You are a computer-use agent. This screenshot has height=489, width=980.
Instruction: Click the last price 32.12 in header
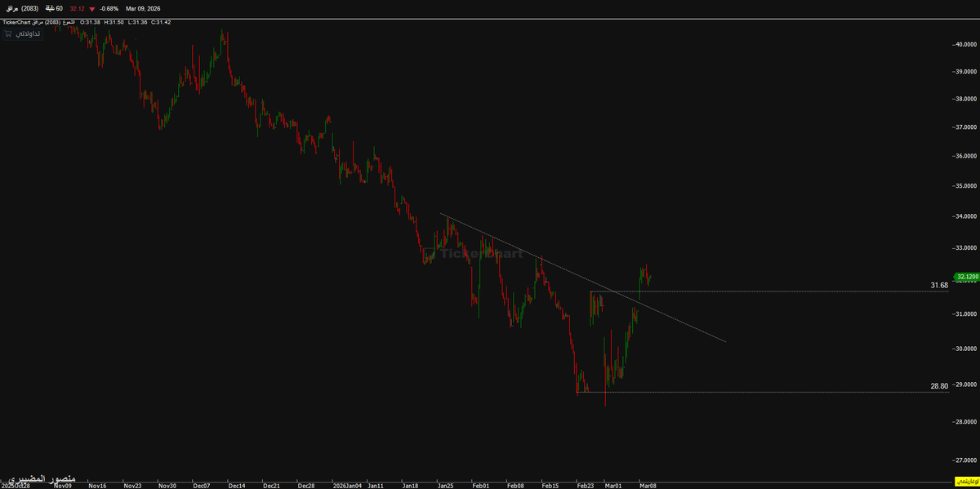click(x=78, y=8)
